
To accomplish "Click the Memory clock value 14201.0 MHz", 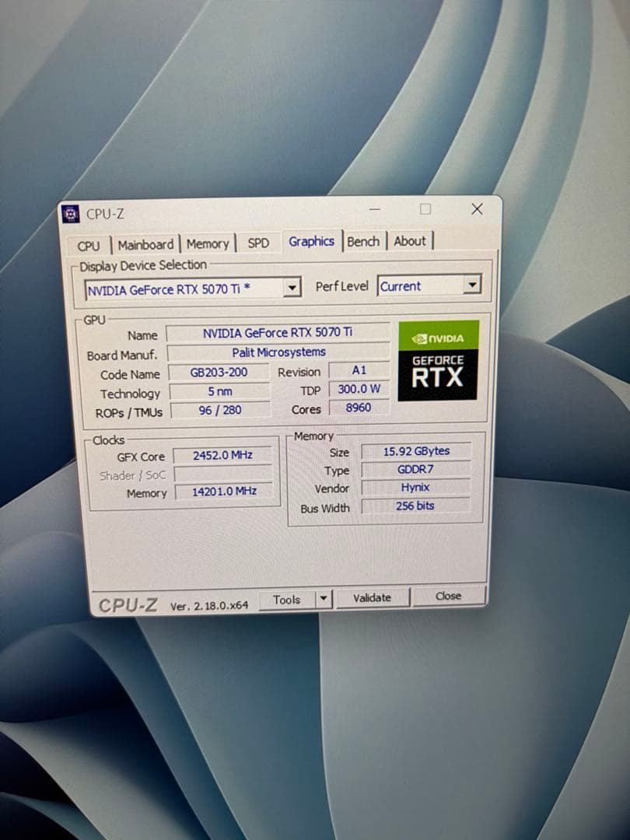I will 225,491.
